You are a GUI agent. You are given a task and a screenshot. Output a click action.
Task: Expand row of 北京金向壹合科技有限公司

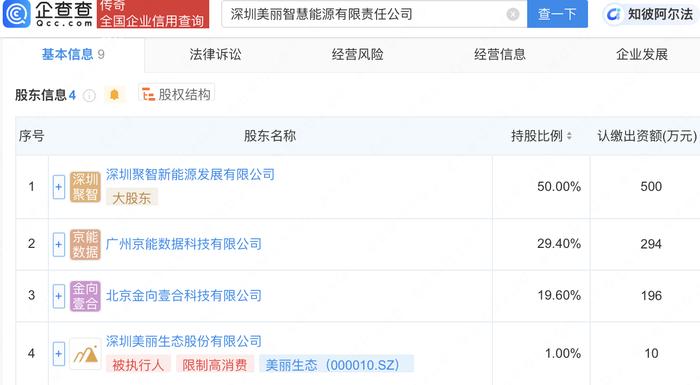click(59, 296)
